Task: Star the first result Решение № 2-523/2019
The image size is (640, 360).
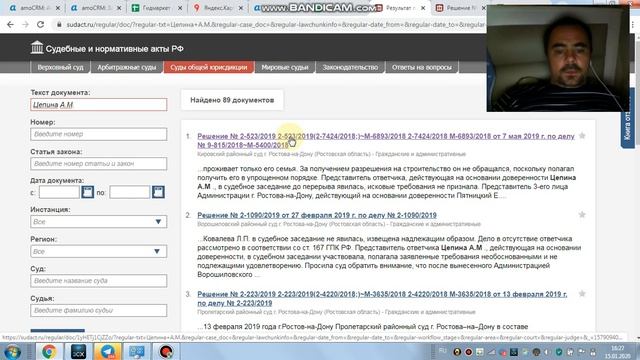Action: click(582, 136)
